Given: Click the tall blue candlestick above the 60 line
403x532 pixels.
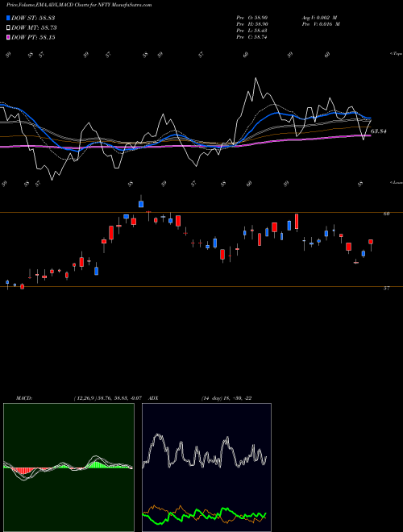Looking at the screenshot, I should tap(141, 202).
